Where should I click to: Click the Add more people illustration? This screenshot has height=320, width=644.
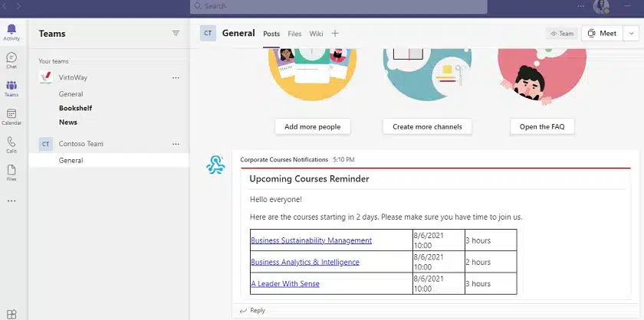click(x=313, y=75)
